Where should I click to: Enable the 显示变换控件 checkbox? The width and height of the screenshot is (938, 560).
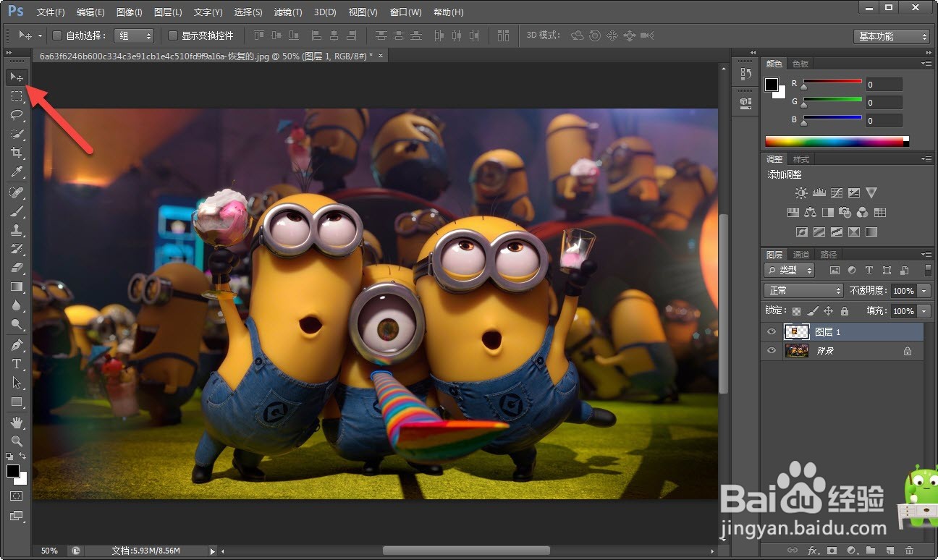coord(173,35)
